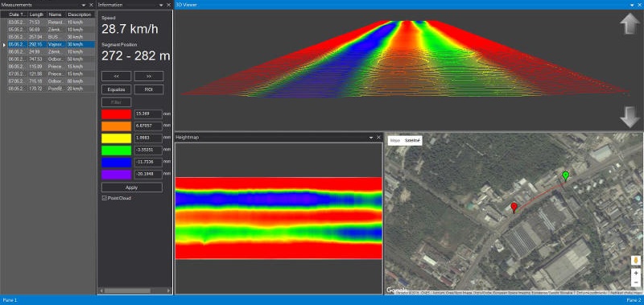Click the Apply button
This screenshot has width=644, height=305.
pos(132,188)
